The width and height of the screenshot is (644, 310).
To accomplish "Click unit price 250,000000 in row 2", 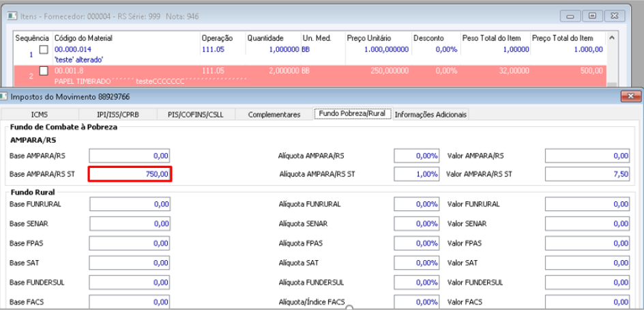I will tap(390, 71).
